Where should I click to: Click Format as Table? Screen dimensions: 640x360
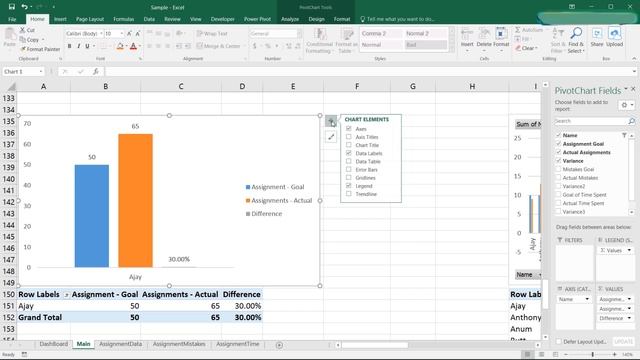pos(347,41)
